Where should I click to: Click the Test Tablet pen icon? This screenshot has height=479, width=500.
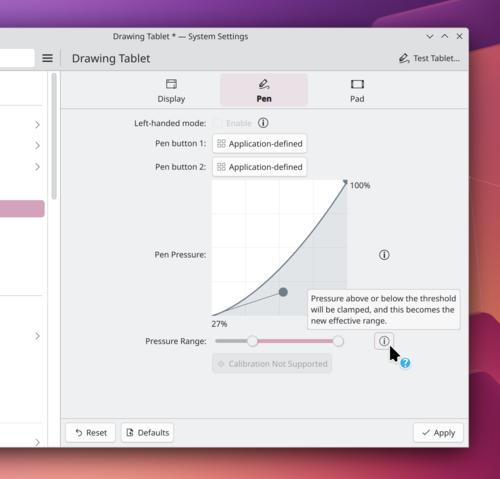click(404, 58)
